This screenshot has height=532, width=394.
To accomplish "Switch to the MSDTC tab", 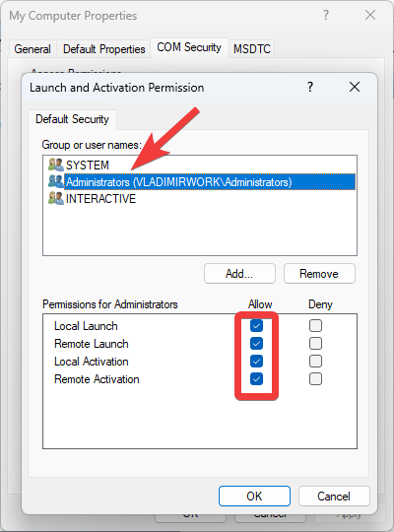I will (252, 49).
